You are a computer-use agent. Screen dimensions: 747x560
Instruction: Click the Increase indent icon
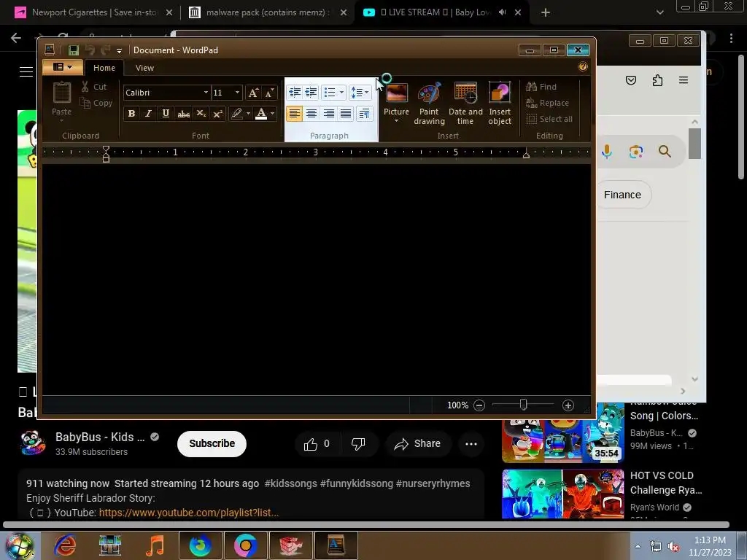[x=311, y=93]
